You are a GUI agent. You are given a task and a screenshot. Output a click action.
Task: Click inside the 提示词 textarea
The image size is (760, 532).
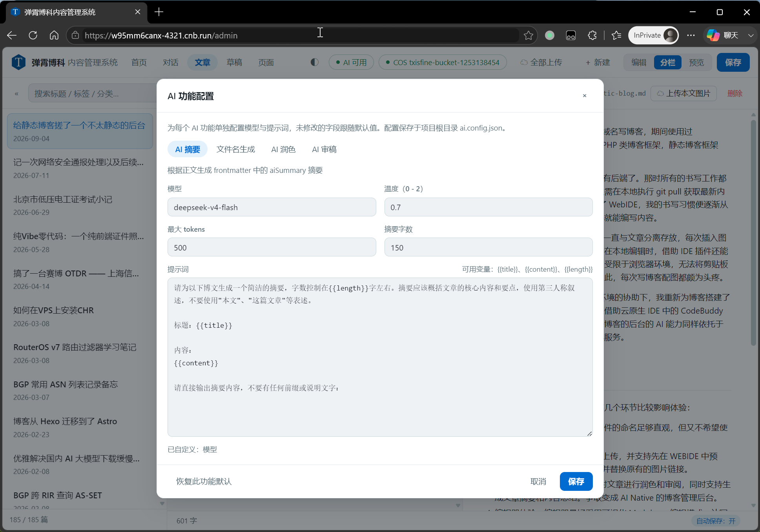pyautogui.click(x=380, y=357)
